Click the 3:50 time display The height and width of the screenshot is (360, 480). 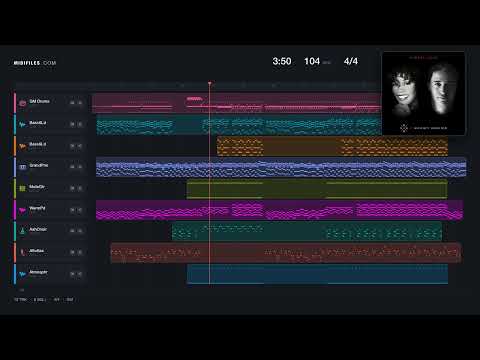pos(282,61)
